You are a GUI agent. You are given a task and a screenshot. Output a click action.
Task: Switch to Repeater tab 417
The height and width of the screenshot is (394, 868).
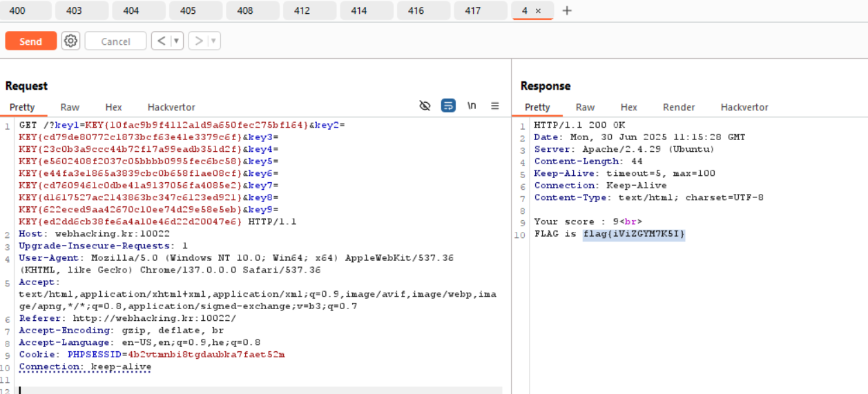click(x=481, y=10)
